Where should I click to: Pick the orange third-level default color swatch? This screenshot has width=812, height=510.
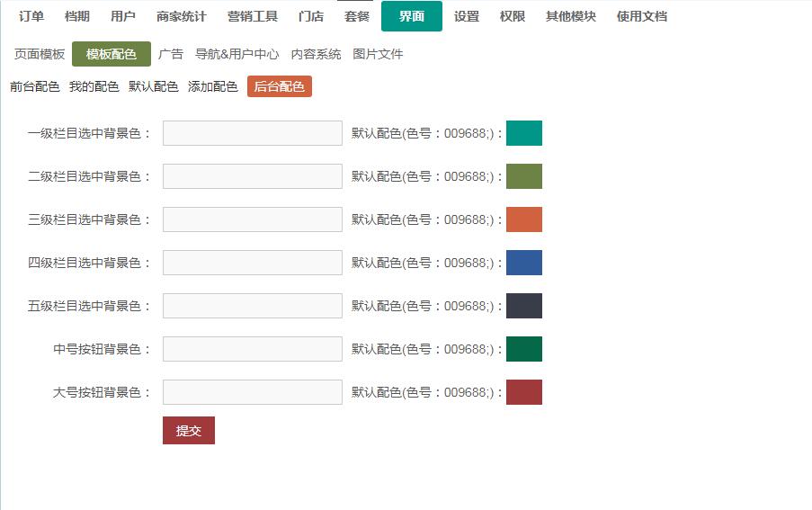coord(523,219)
